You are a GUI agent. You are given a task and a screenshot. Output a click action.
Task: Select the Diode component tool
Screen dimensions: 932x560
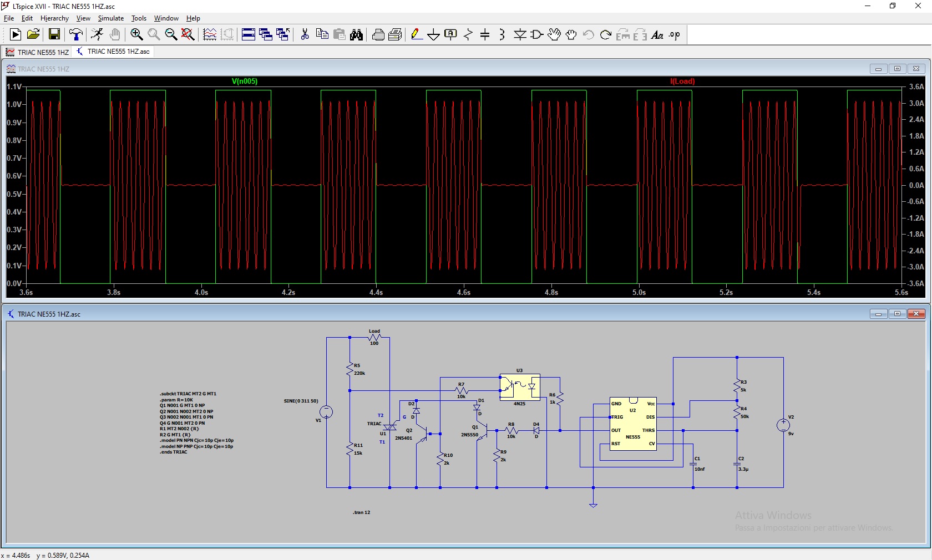[x=520, y=35]
